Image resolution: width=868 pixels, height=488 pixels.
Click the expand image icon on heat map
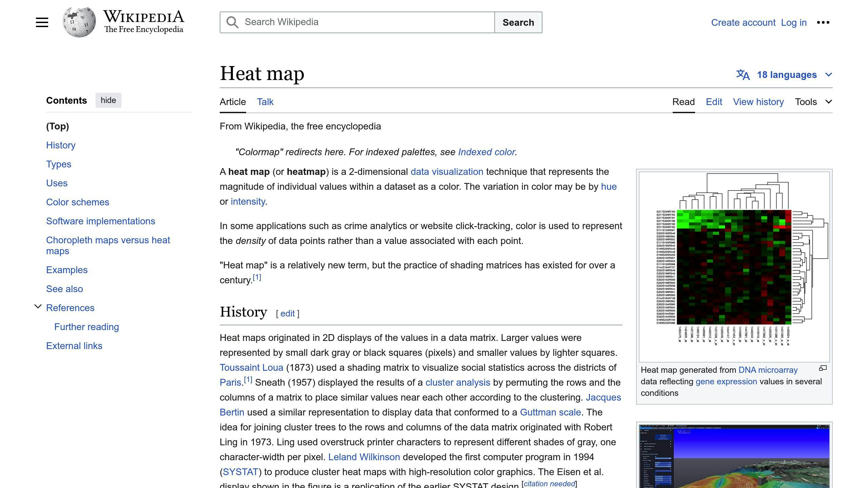(823, 368)
